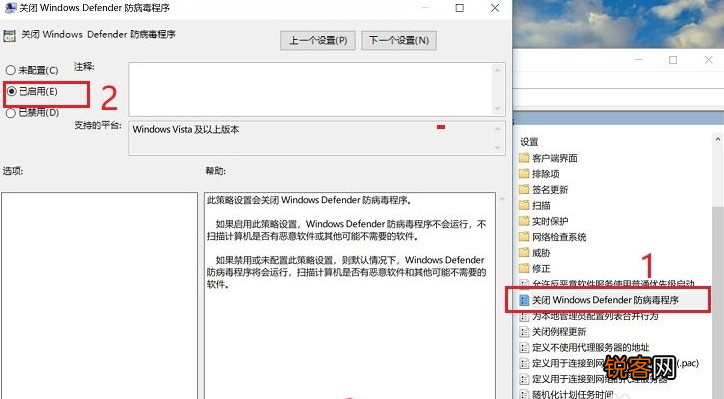
Task: Open the 客户端界面 folder icon
Action: pos(524,158)
